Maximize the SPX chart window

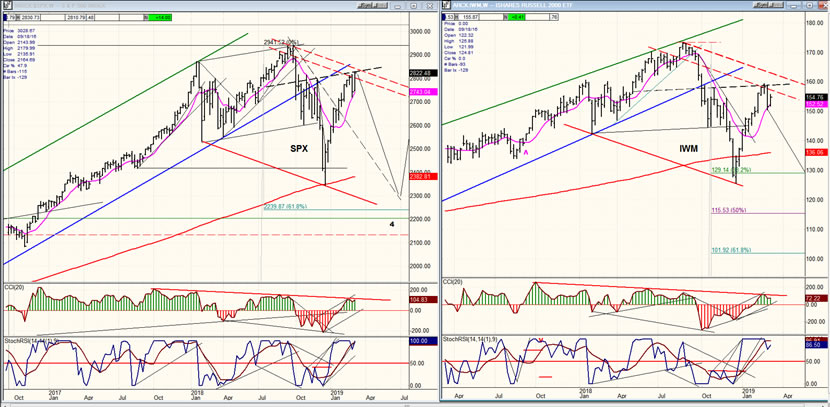[413, 6]
